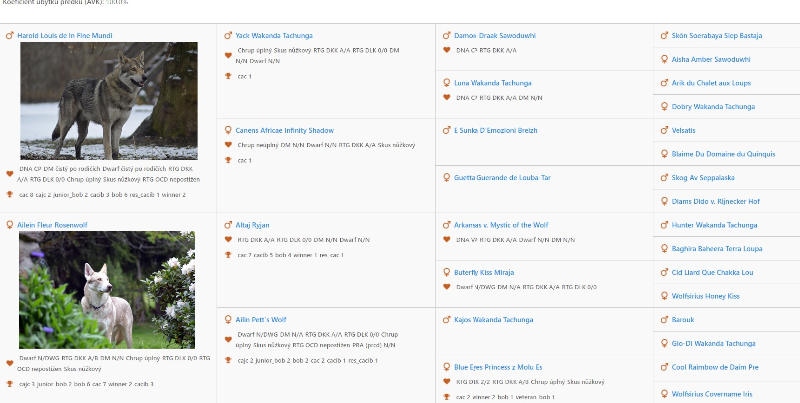The width and height of the screenshot is (800, 403).
Task: Open Blue Eyes Princess z Molu Es link
Action: (x=498, y=367)
